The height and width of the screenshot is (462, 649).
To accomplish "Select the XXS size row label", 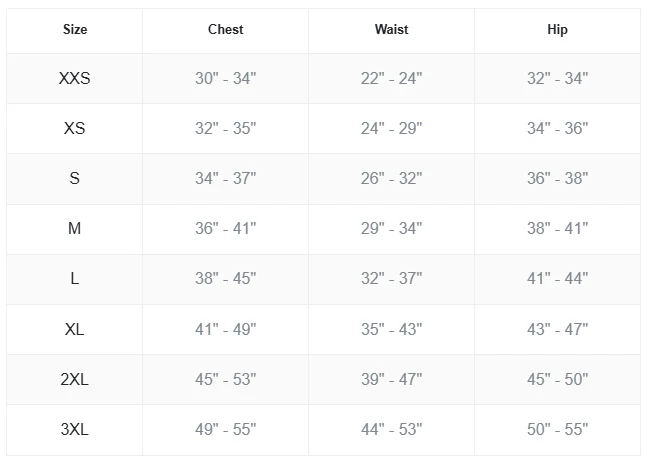I will click(x=75, y=78).
